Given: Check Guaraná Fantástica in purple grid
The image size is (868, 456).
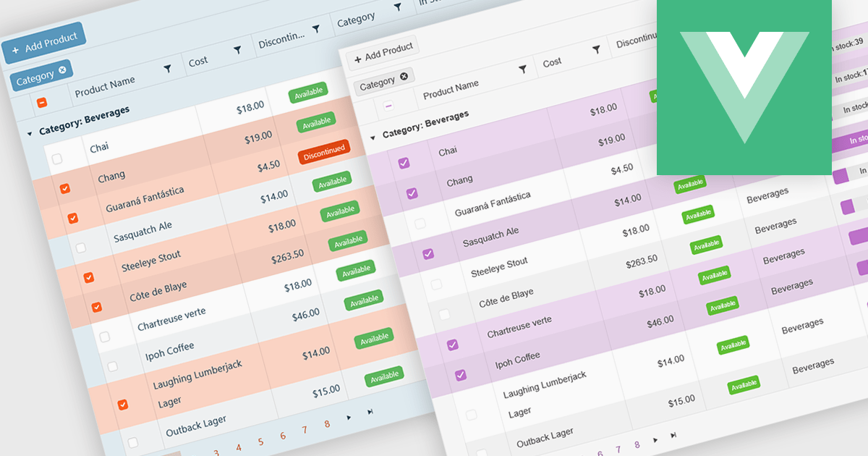Looking at the screenshot, I should point(420,224).
